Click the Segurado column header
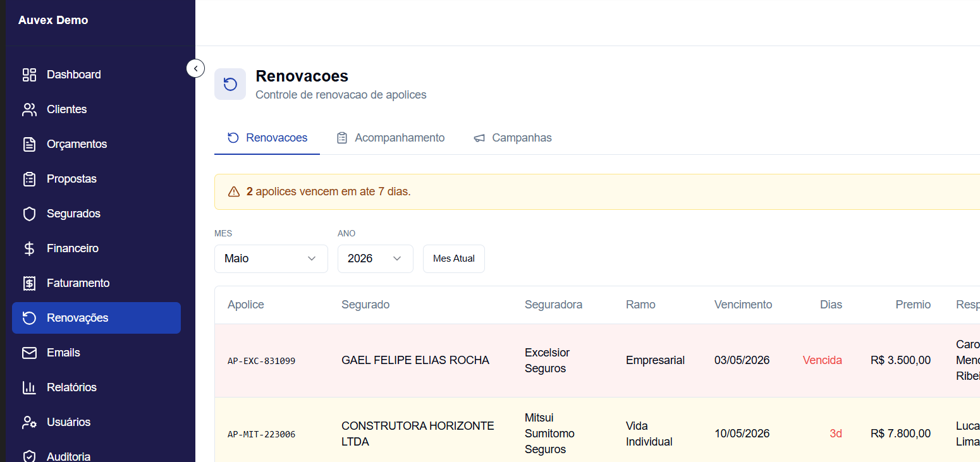Image resolution: width=980 pixels, height=462 pixels. pyautogui.click(x=365, y=305)
